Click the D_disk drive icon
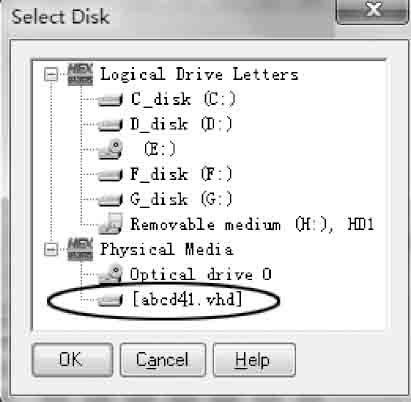This screenshot has height=402, width=411. click(110, 125)
